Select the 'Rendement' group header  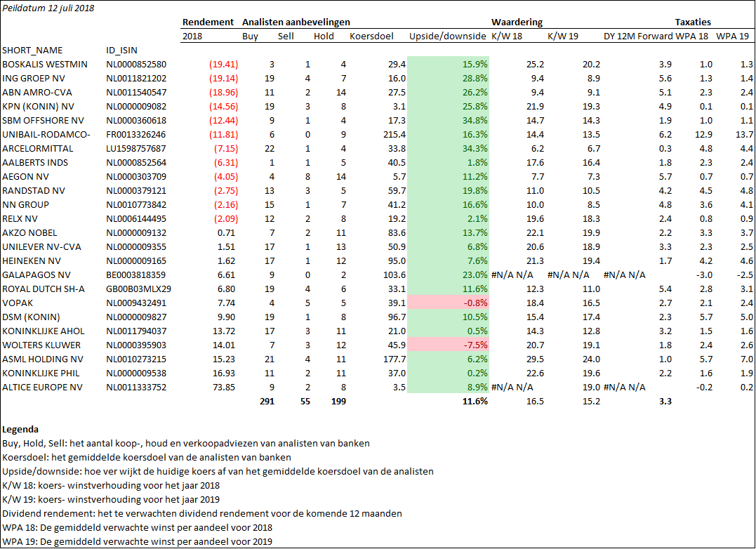tap(208, 22)
